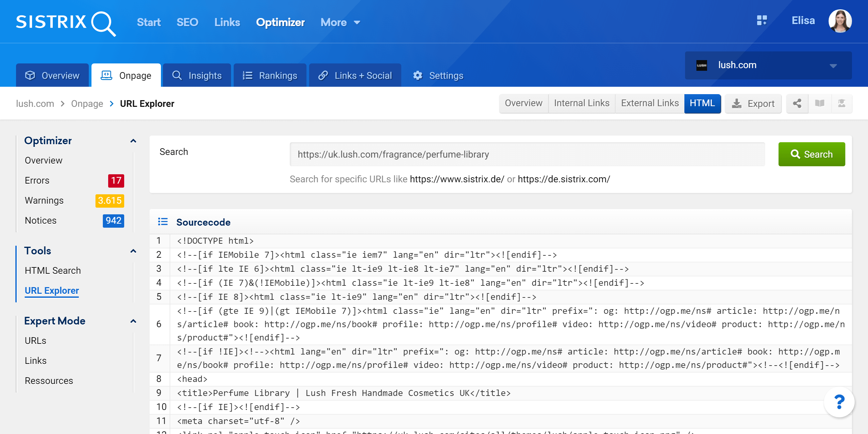Open Errors in the sidebar

[37, 181]
